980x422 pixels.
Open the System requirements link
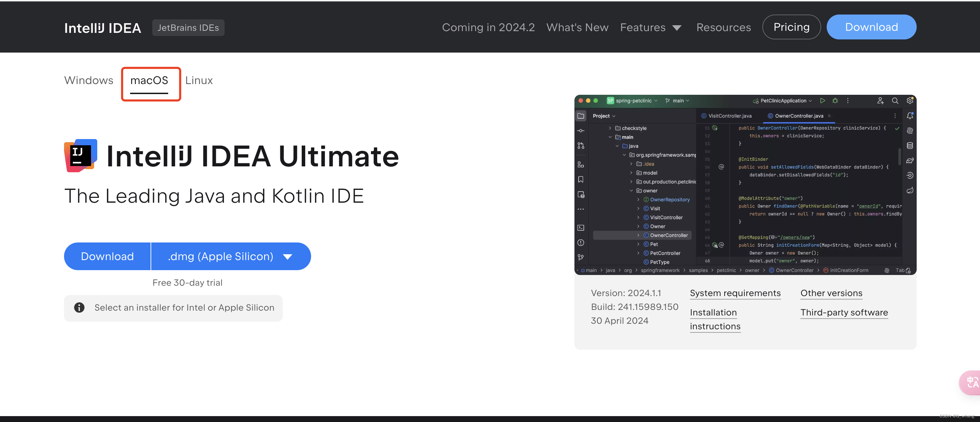[x=735, y=293]
